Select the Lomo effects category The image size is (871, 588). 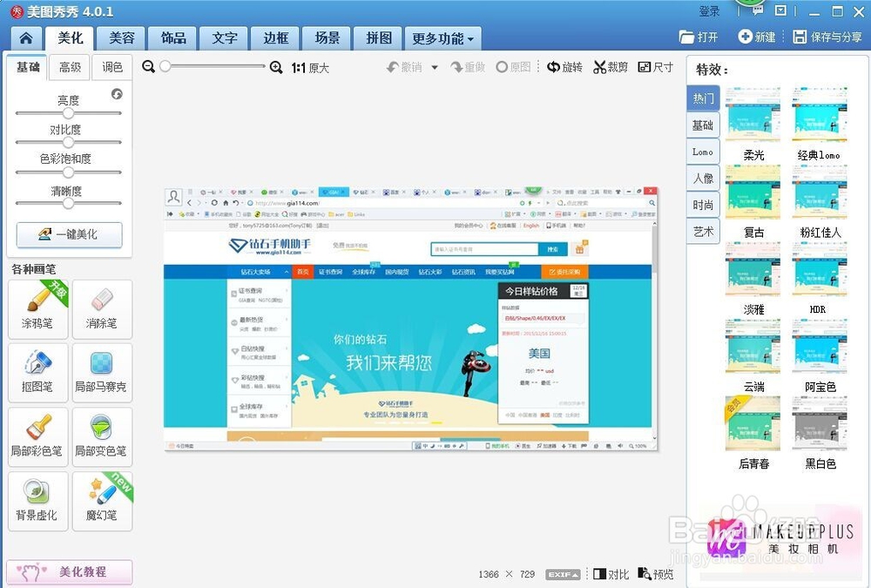point(703,152)
